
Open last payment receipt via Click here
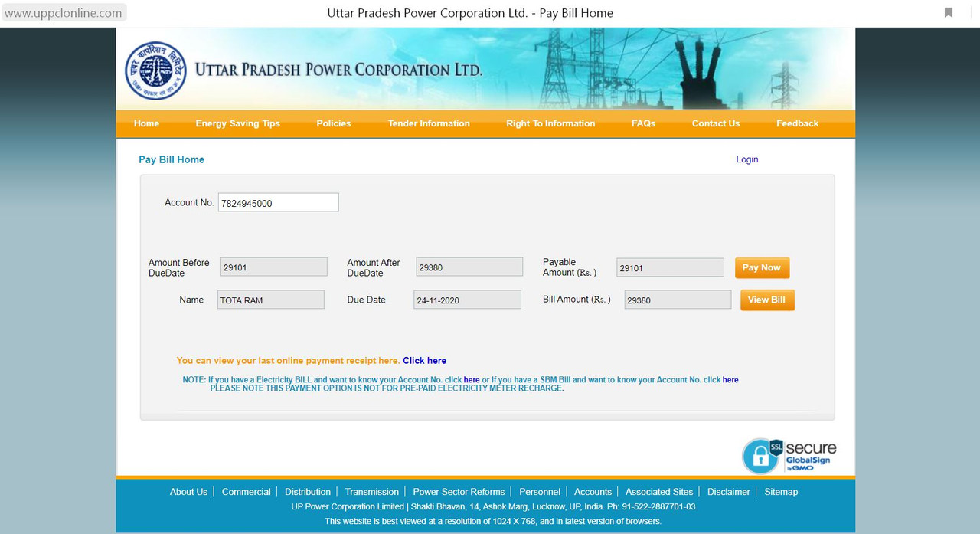(x=425, y=361)
